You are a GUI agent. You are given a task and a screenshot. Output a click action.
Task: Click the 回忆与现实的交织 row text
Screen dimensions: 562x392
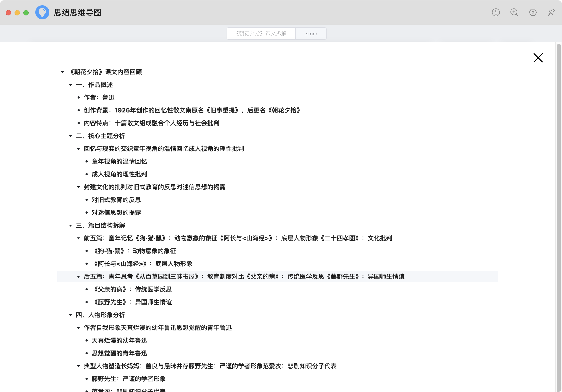tap(164, 149)
